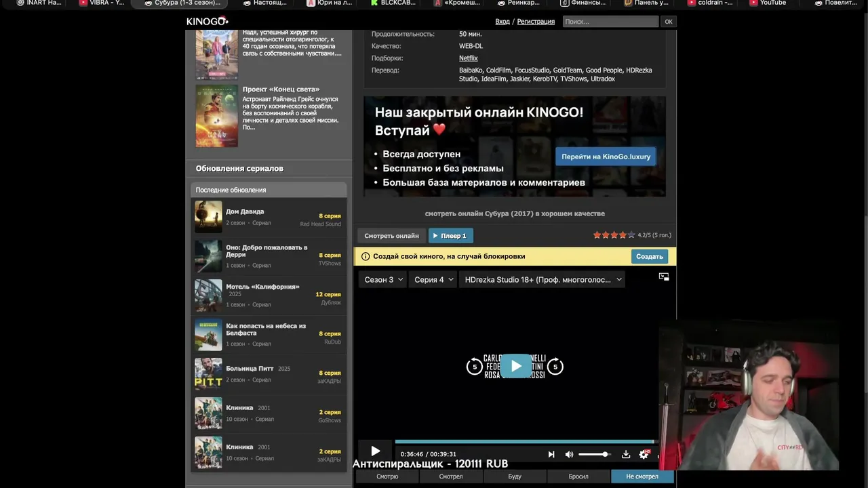Rate with the fifth star

(631, 235)
